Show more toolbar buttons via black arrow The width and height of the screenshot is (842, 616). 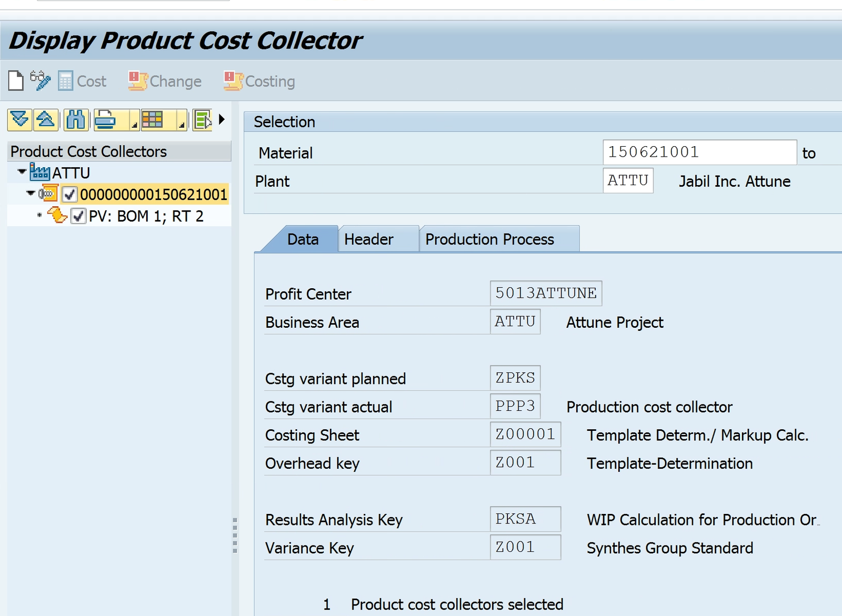(222, 119)
